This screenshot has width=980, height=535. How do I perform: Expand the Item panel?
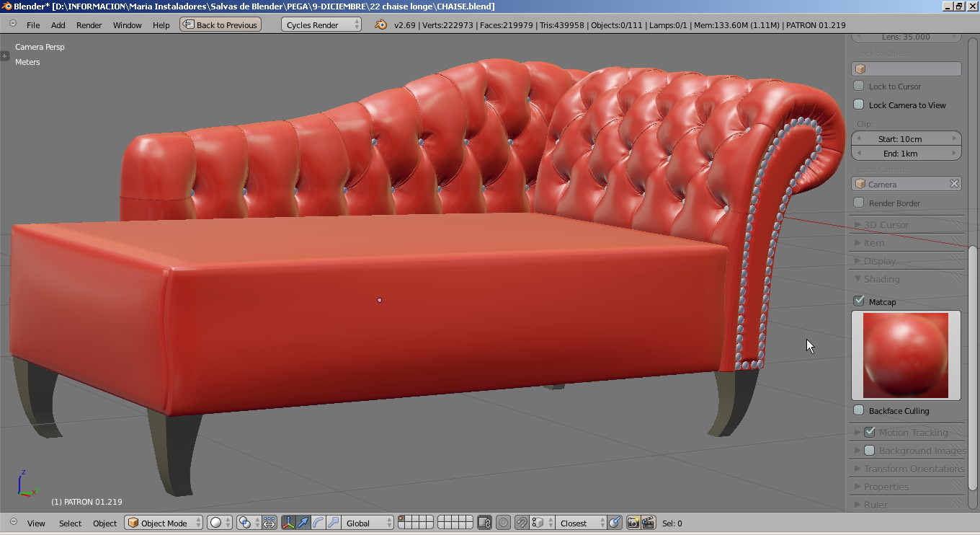[907, 243]
